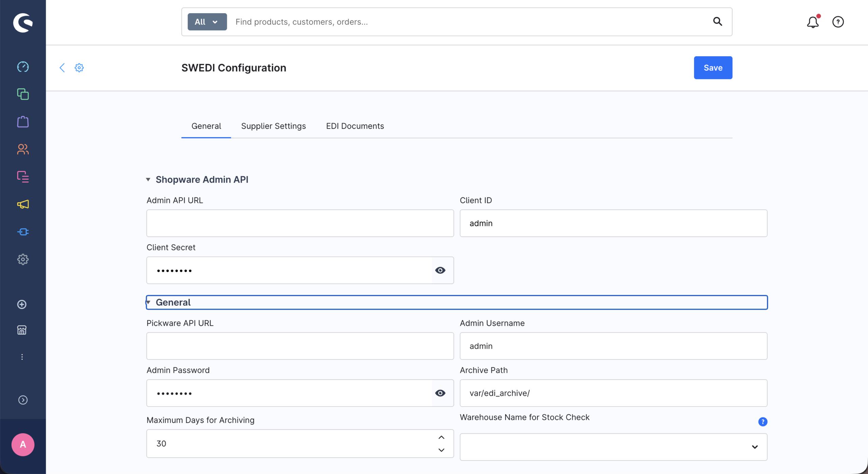Open the Orders shopping bag icon

23,122
